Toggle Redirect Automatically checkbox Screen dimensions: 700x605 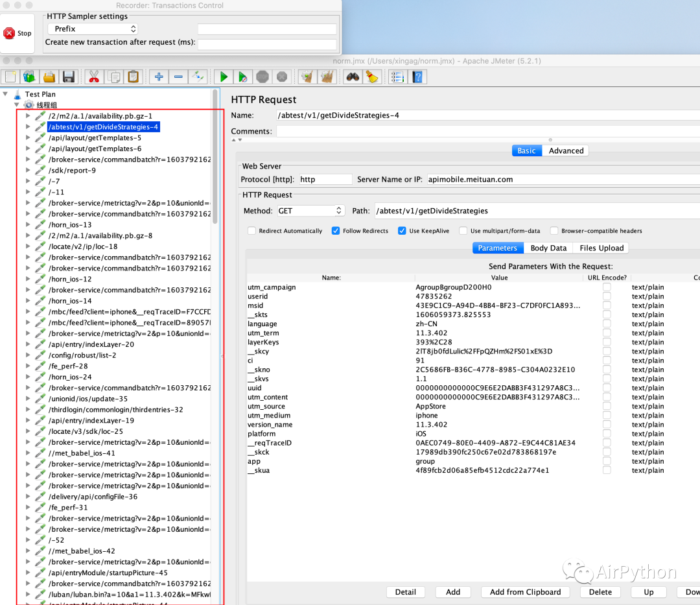pos(251,231)
